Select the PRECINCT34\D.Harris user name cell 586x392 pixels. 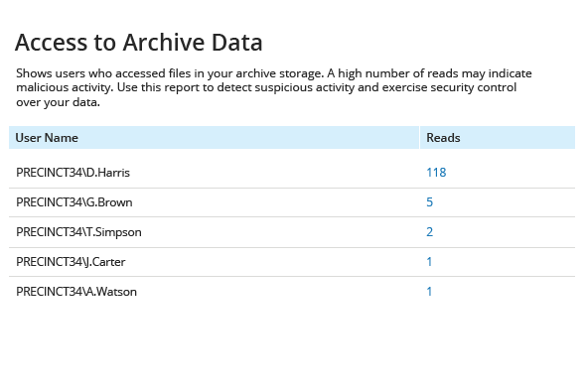pos(73,173)
